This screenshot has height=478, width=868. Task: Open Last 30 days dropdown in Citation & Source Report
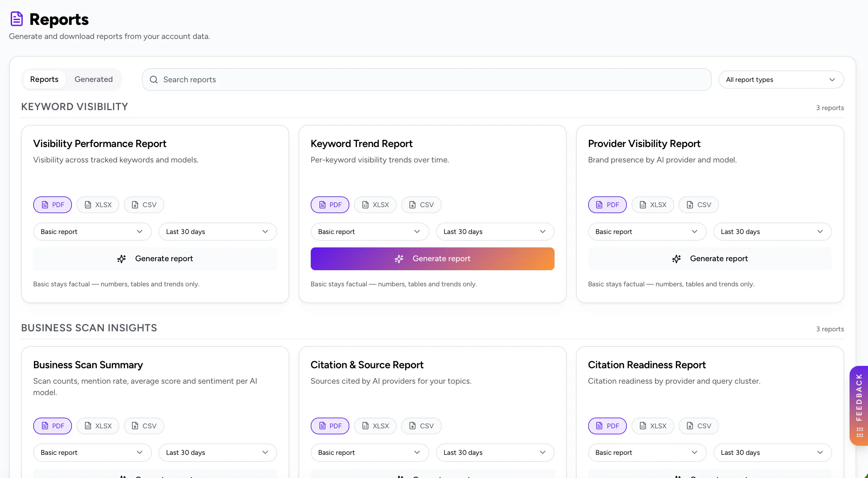[x=495, y=452]
